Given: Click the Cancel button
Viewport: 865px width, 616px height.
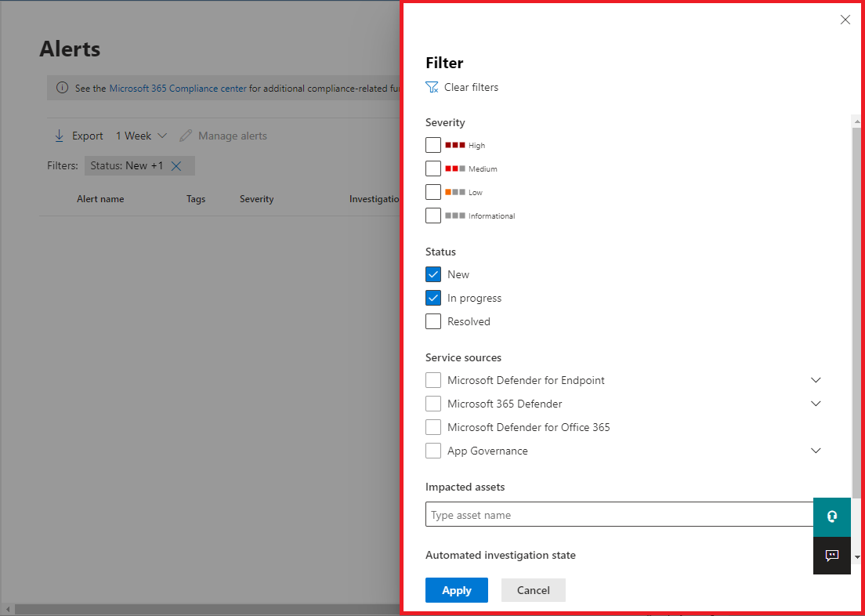Looking at the screenshot, I should click(533, 590).
